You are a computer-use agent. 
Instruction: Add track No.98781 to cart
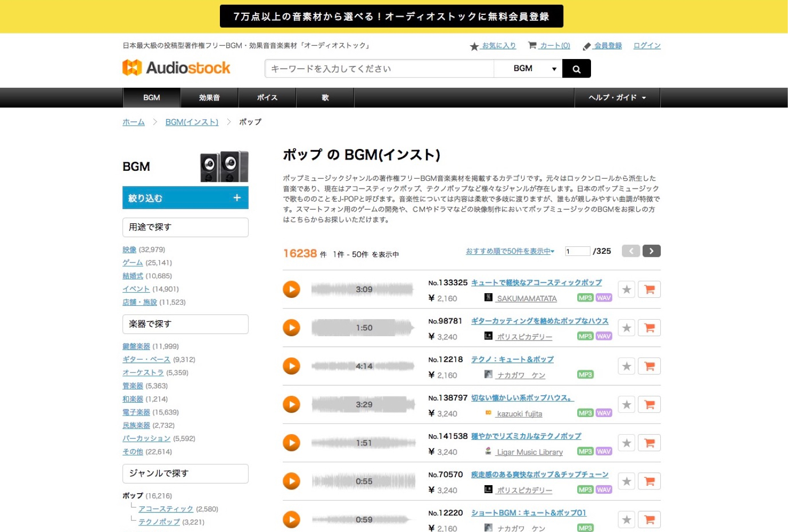tap(649, 328)
